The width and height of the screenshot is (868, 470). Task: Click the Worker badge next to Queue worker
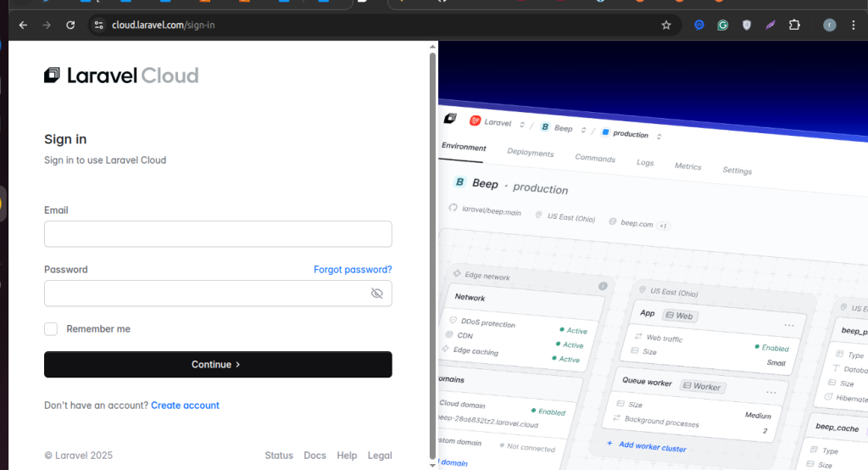tap(703, 386)
